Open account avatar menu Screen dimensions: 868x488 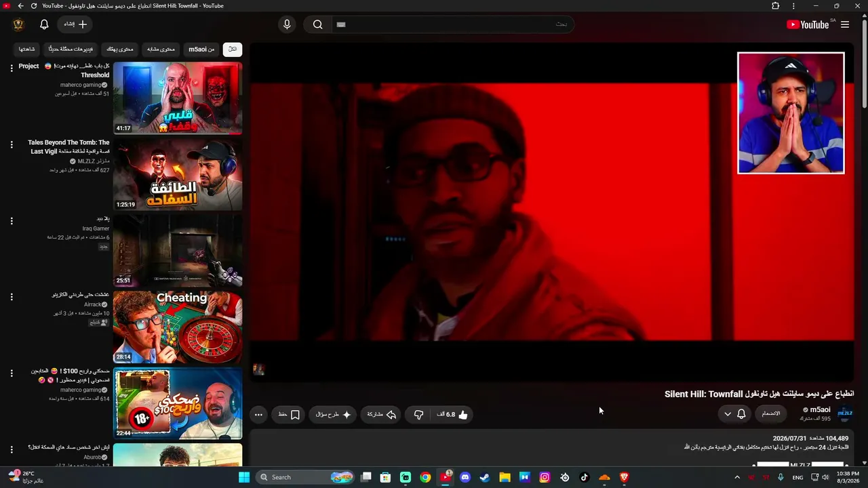(18, 24)
